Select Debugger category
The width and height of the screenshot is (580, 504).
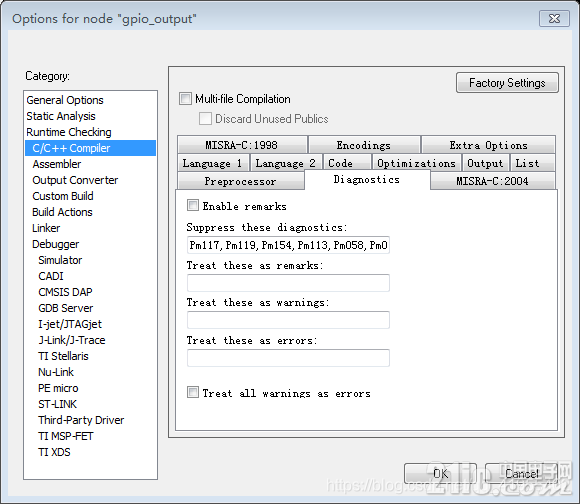(x=55, y=244)
